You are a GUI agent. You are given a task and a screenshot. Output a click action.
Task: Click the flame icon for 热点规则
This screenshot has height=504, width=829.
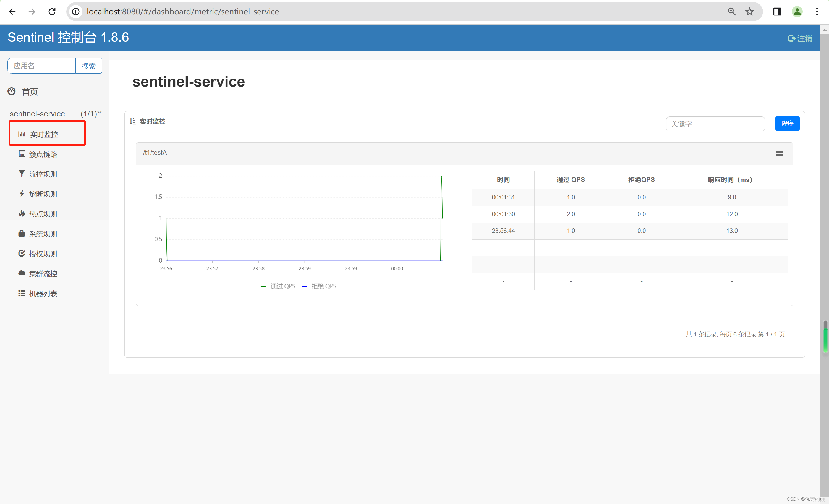(x=22, y=213)
